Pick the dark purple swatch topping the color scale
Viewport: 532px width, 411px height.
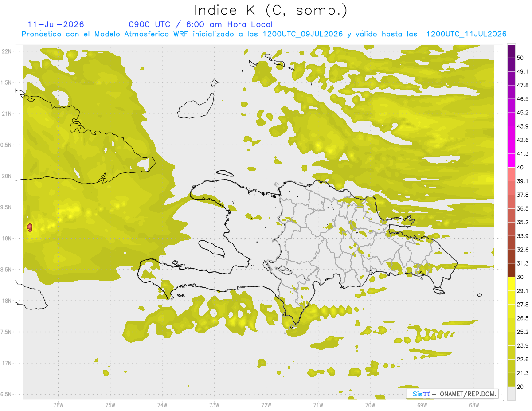[511, 51]
